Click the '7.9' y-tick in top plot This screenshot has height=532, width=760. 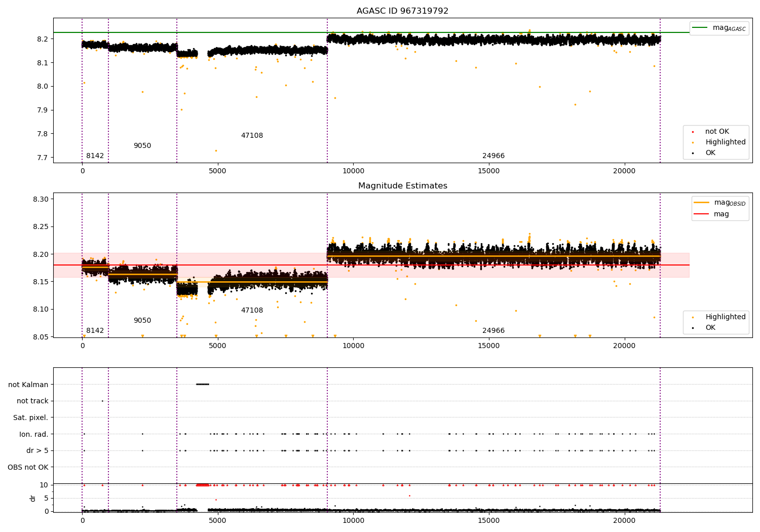point(42,110)
